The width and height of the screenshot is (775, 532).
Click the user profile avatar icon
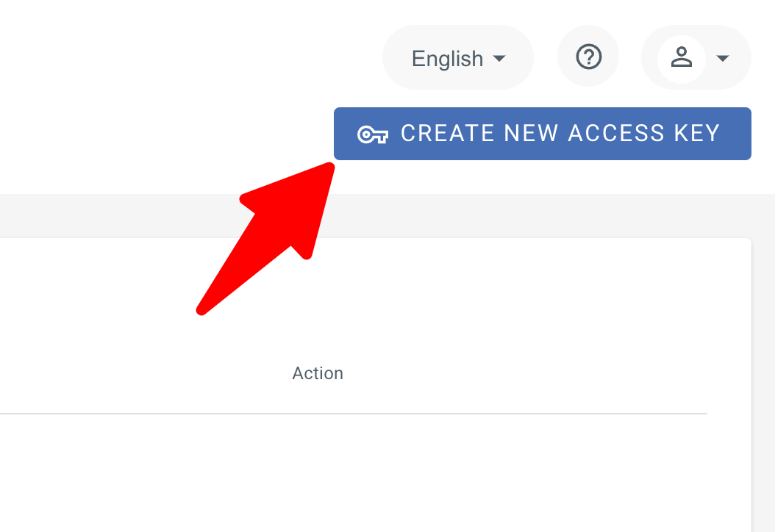pyautogui.click(x=682, y=58)
